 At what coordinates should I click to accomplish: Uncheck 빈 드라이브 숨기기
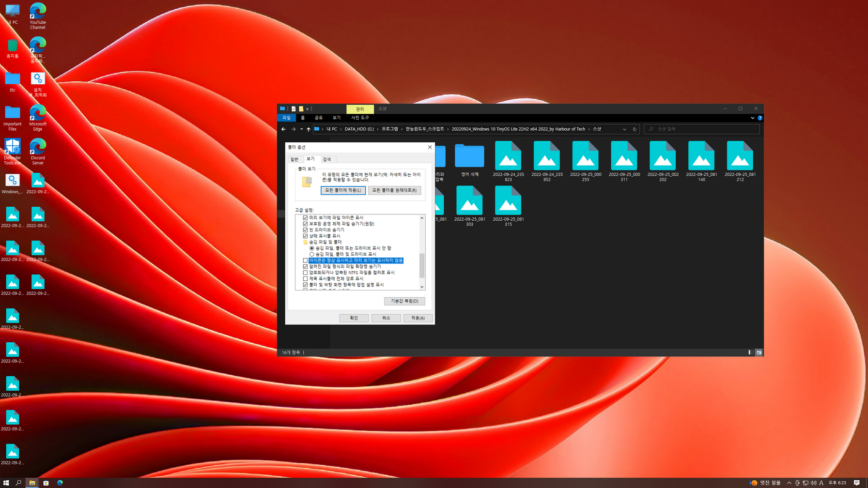(x=305, y=230)
